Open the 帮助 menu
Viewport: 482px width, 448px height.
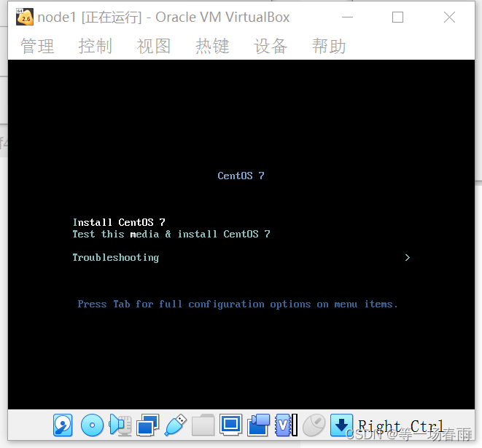329,46
